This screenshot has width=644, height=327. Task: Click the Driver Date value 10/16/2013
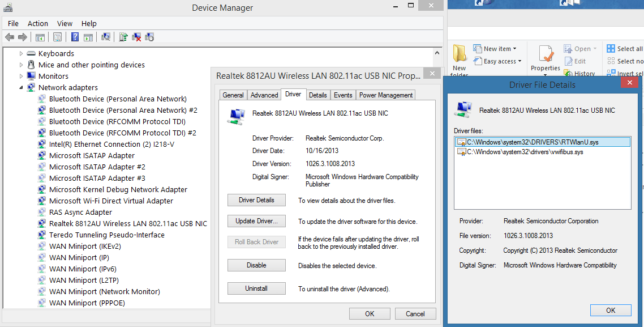pos(322,151)
